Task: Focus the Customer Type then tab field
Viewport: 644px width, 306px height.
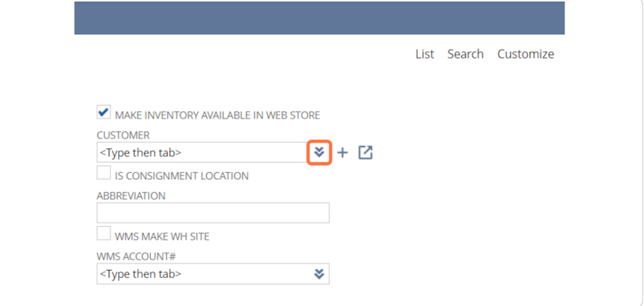Action: (203, 152)
